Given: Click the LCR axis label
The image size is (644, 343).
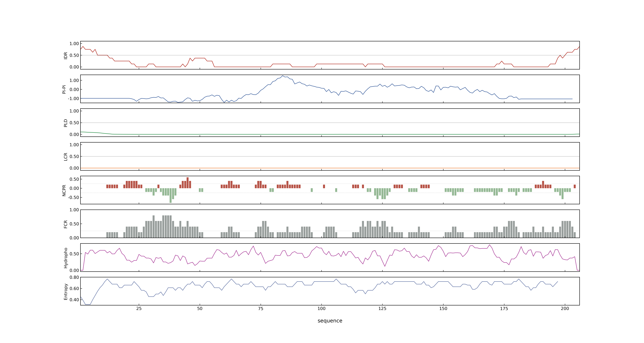Looking at the screenshot, I should click(x=66, y=157).
